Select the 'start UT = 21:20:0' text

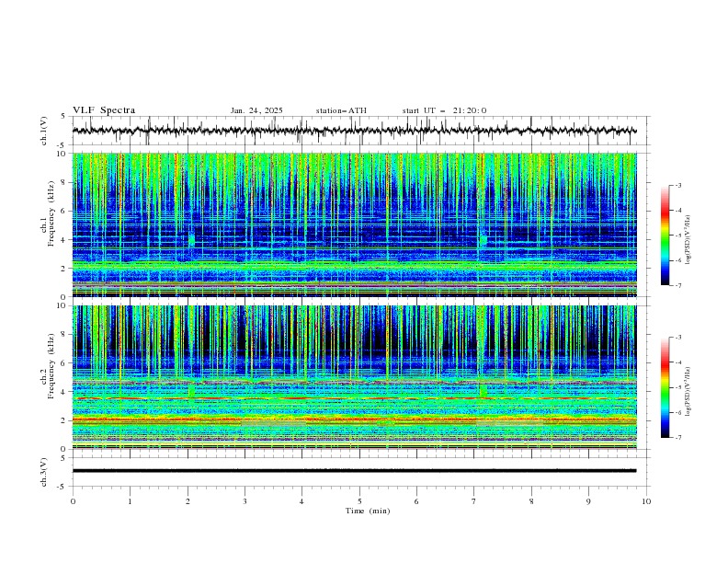(x=444, y=110)
